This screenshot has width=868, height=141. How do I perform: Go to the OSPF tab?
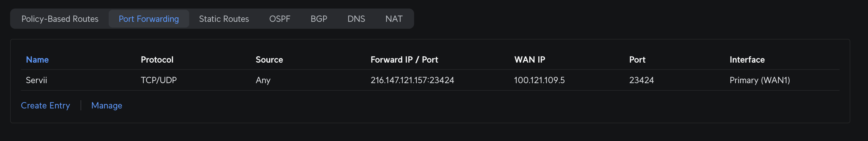279,19
